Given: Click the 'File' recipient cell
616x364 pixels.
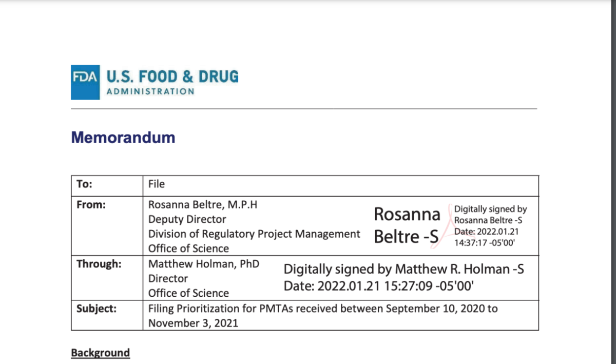Looking at the screenshot, I should 341,185.
